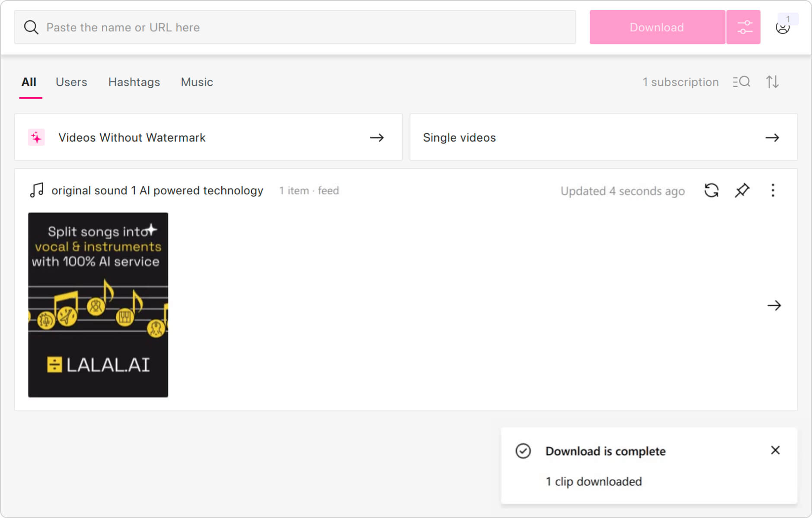Click the music note subscription icon

37,190
